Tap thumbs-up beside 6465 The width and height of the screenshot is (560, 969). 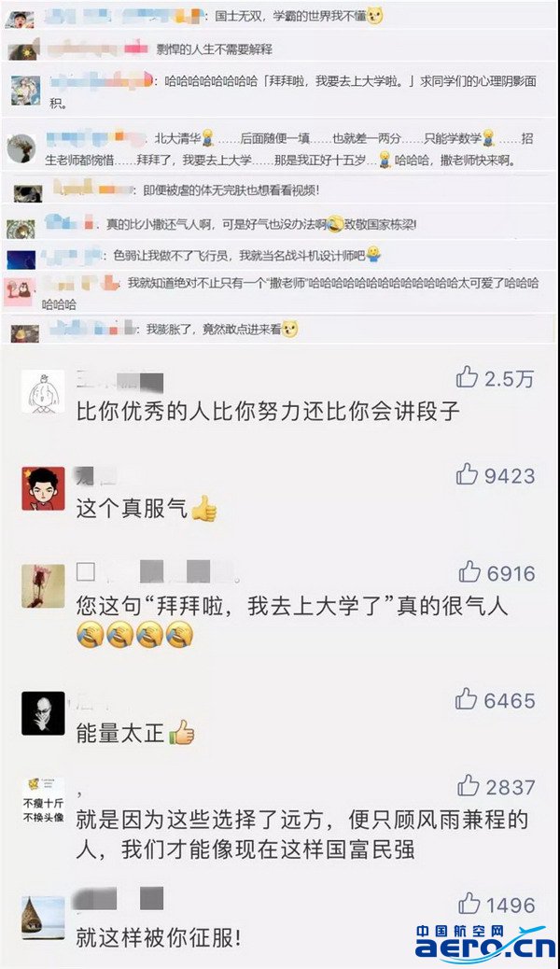point(467,699)
